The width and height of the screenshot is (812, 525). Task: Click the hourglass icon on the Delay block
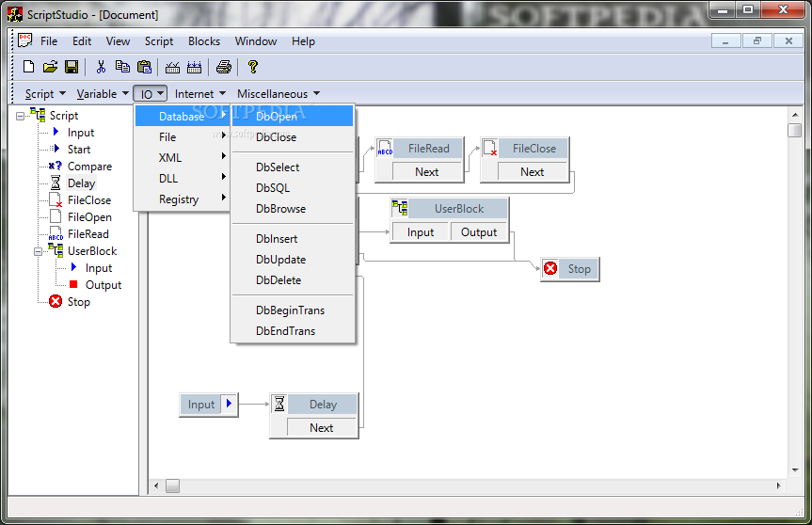point(279,404)
